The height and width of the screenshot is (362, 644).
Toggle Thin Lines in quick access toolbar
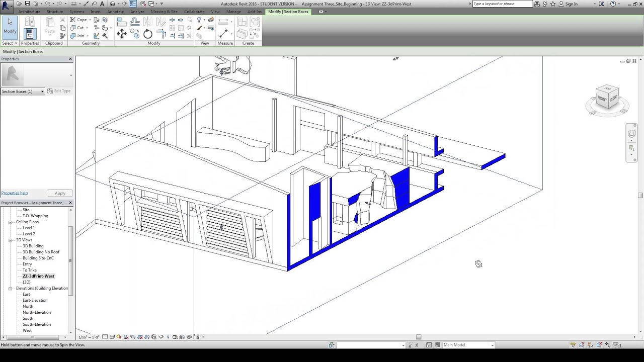[x=133, y=4]
